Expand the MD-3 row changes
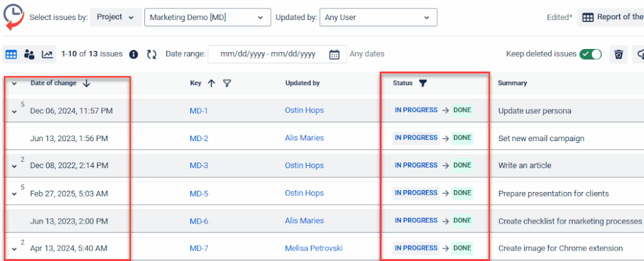Image resolution: width=644 pixels, height=261 pixels. coord(14,167)
